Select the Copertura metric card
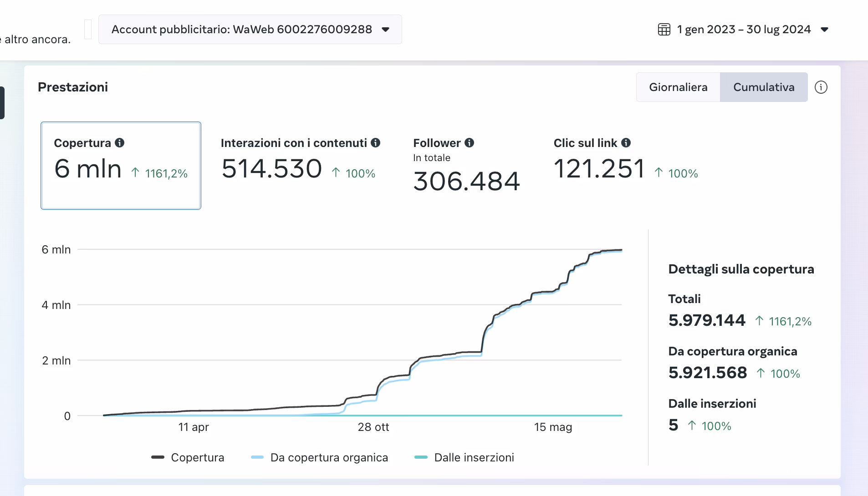 pos(120,165)
